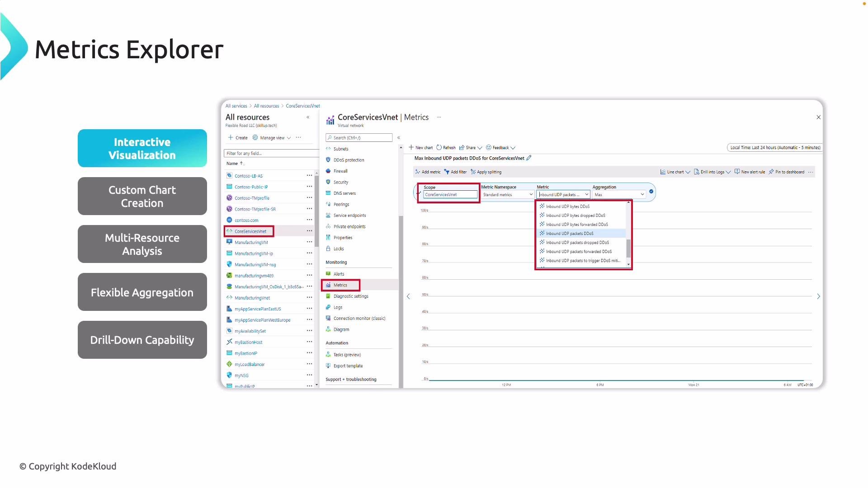Click Pin to dashboard icon
The image size is (868, 488).
tap(771, 172)
